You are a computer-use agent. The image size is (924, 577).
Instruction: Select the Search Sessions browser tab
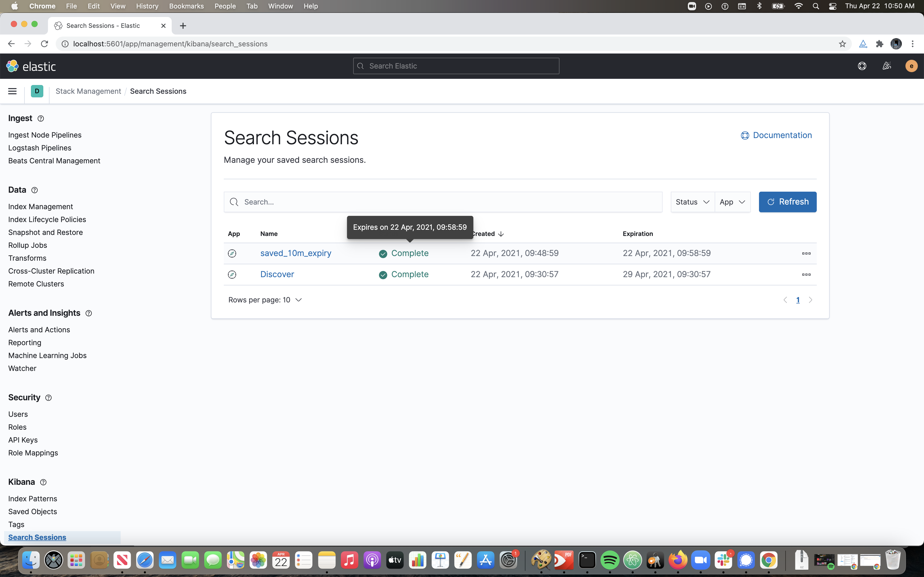(103, 26)
